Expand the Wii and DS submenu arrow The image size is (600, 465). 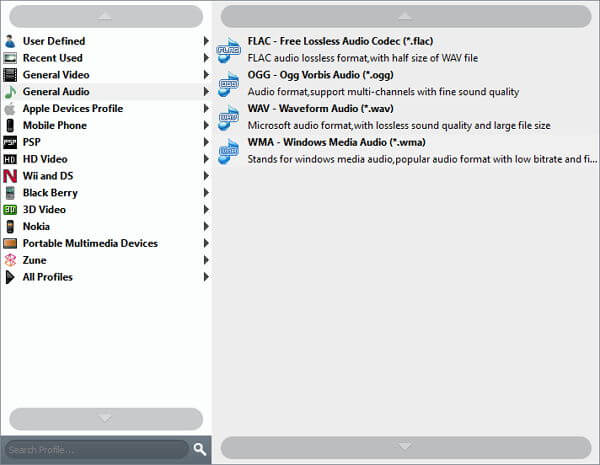click(206, 176)
